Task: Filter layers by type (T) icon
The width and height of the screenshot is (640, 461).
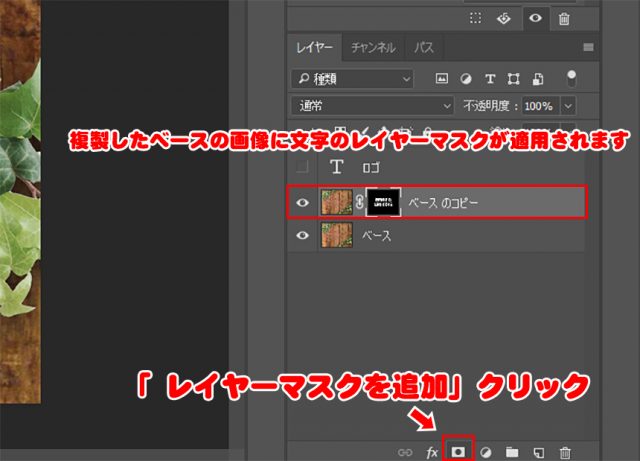Action: pyautogui.click(x=490, y=79)
